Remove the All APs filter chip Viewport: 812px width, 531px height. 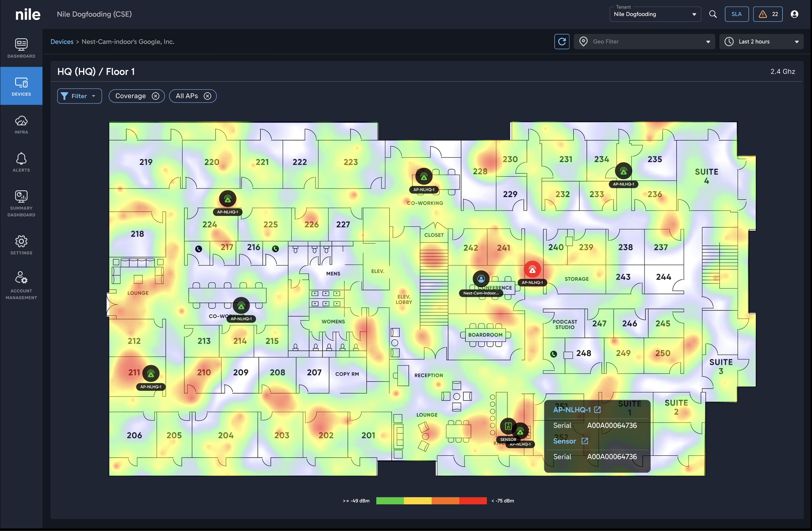(x=207, y=96)
